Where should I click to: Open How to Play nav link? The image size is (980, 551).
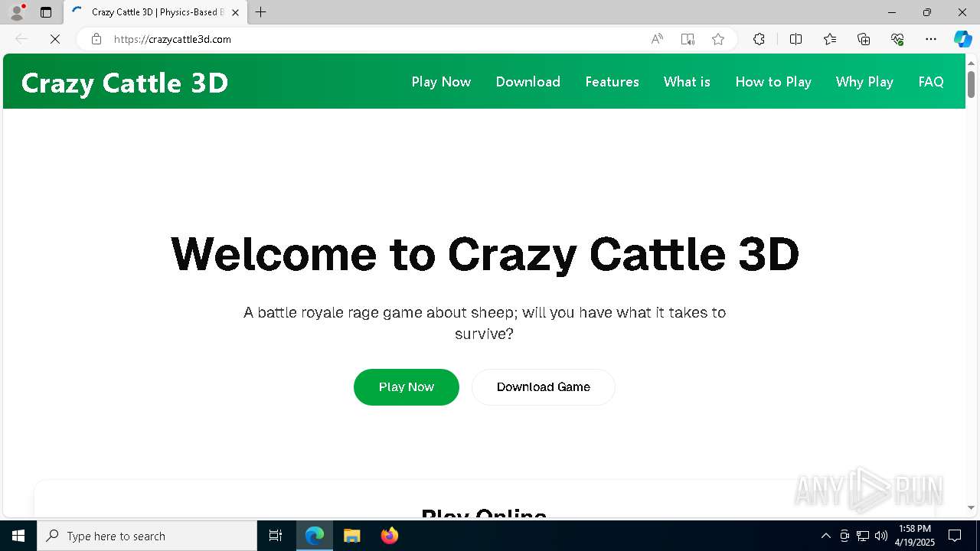pos(773,82)
